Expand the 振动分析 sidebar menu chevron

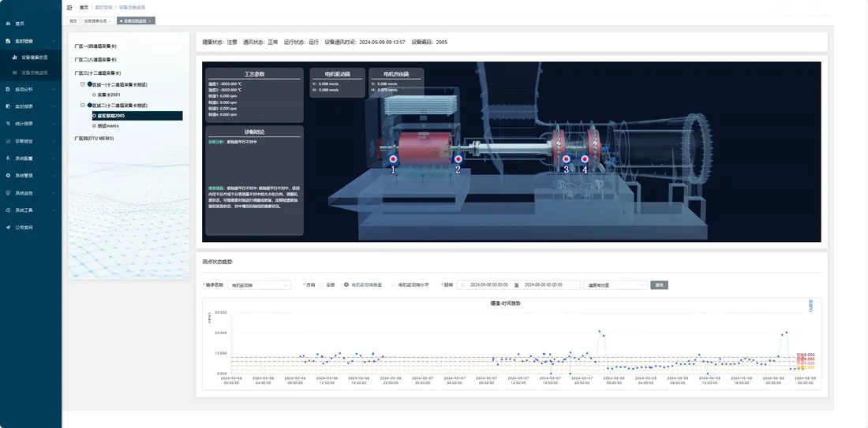54,89
